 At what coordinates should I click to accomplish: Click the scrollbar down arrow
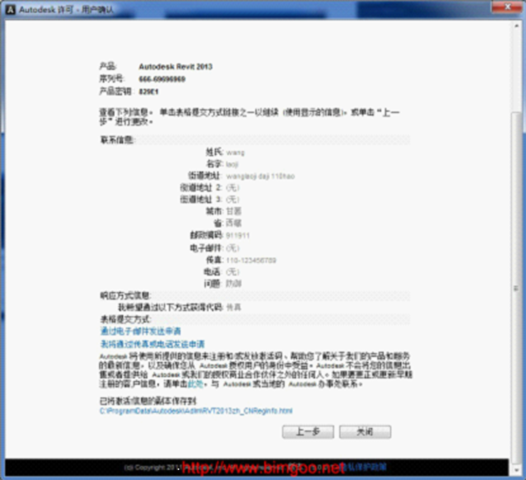[516, 470]
